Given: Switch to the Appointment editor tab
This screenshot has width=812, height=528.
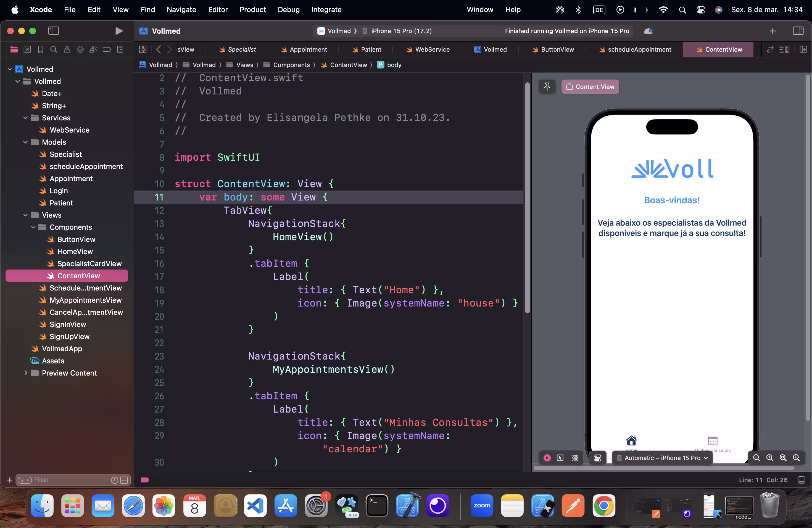Looking at the screenshot, I should click(x=304, y=49).
